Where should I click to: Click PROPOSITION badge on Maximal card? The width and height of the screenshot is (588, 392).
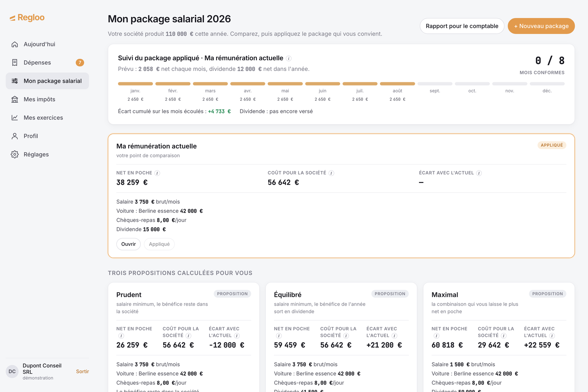(548, 294)
